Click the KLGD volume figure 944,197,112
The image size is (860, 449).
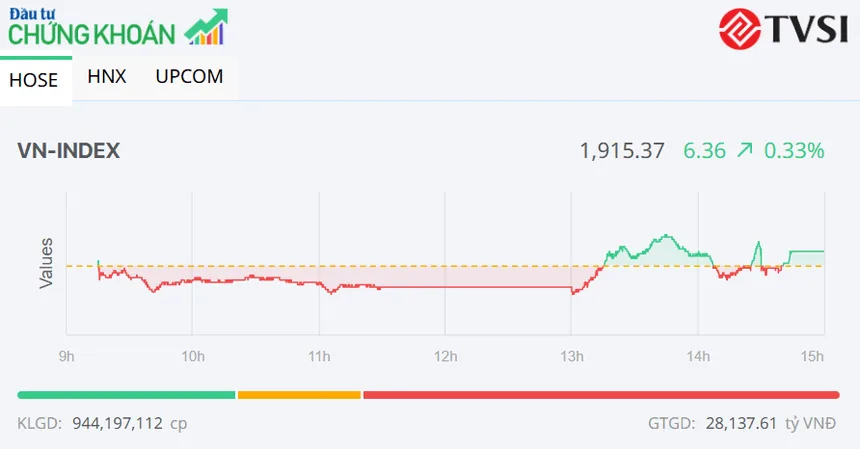point(117,423)
